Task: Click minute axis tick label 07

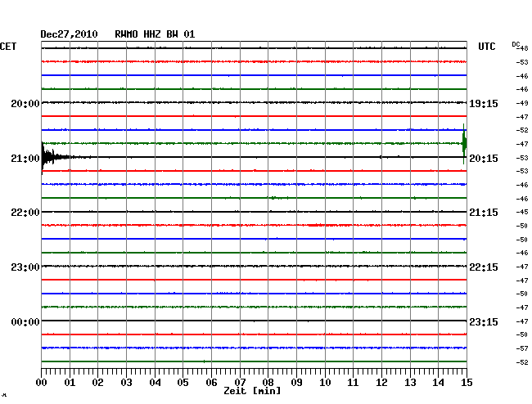Action: tap(240, 383)
